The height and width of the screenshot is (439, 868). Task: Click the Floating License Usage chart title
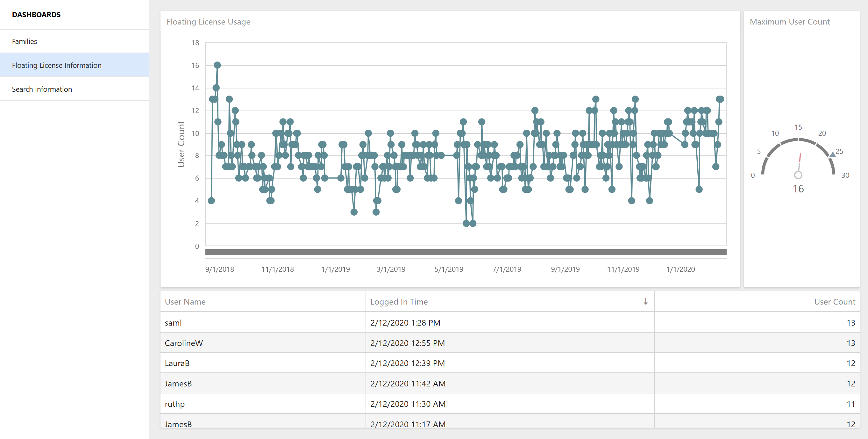point(208,22)
